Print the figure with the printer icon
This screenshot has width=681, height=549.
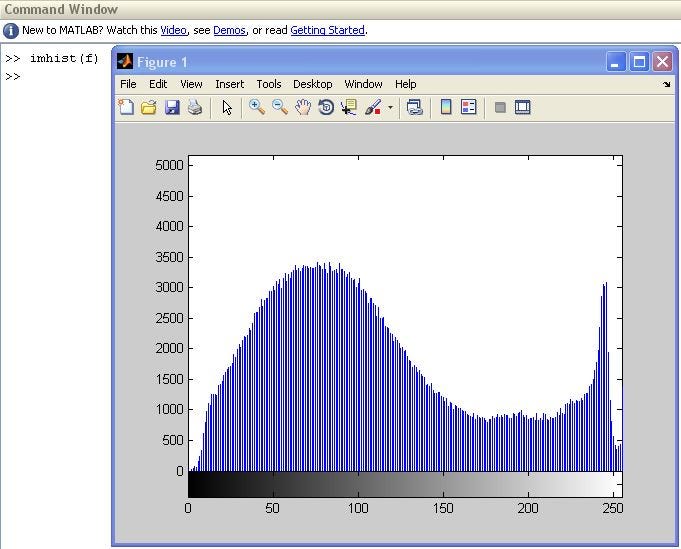(195, 107)
